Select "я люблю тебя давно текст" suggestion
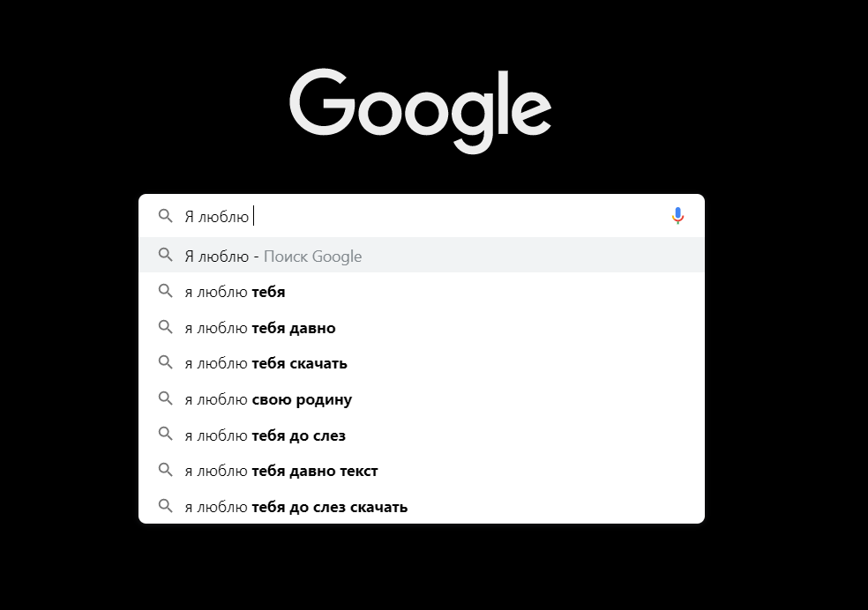 pyautogui.click(x=281, y=471)
